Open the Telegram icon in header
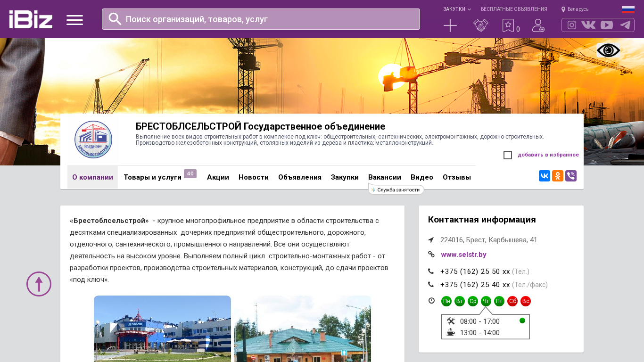The height and width of the screenshot is (362, 644). point(625,25)
